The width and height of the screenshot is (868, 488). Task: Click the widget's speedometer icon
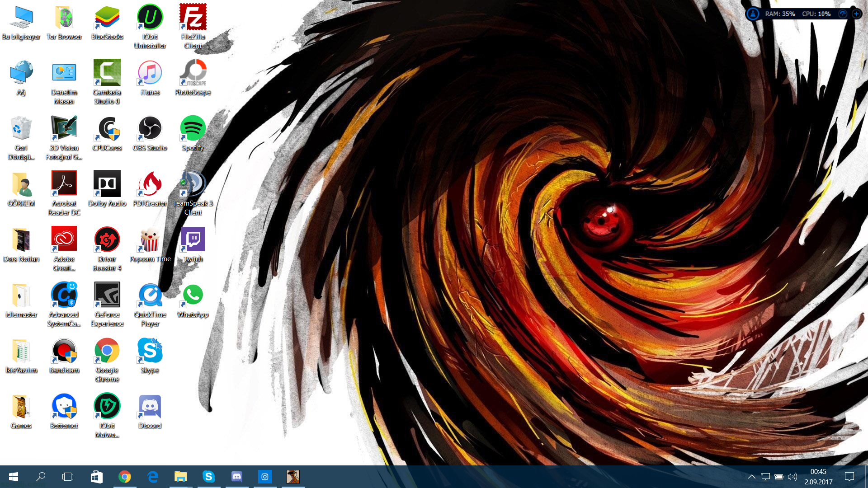843,14
